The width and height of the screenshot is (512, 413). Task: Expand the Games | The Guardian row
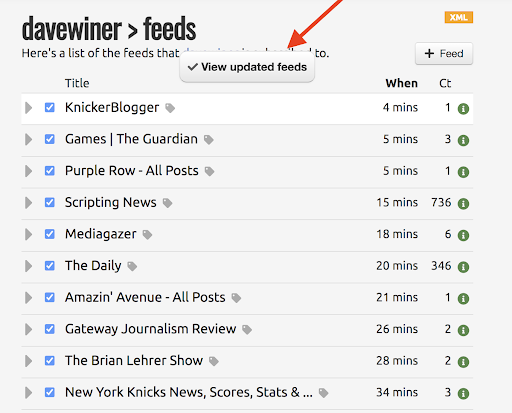coord(29,139)
